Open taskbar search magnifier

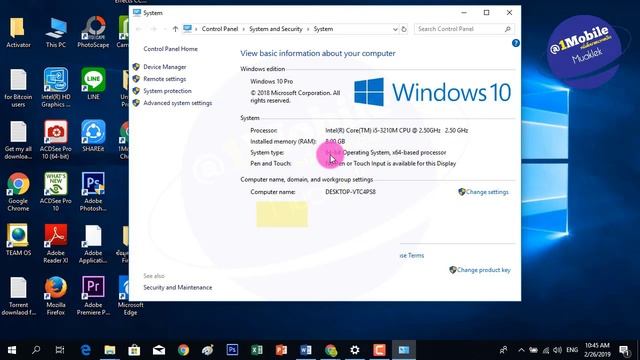tap(36, 350)
